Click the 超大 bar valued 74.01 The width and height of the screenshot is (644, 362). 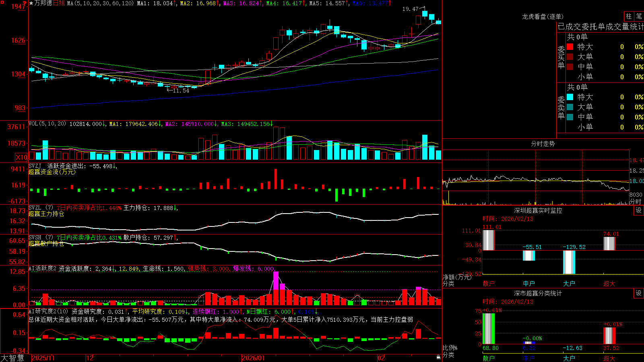pos(609,243)
